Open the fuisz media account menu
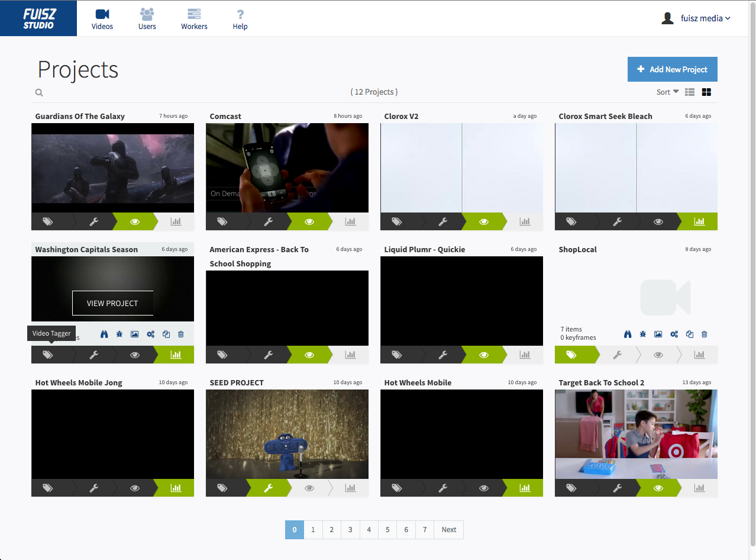The image size is (756, 560). click(696, 18)
